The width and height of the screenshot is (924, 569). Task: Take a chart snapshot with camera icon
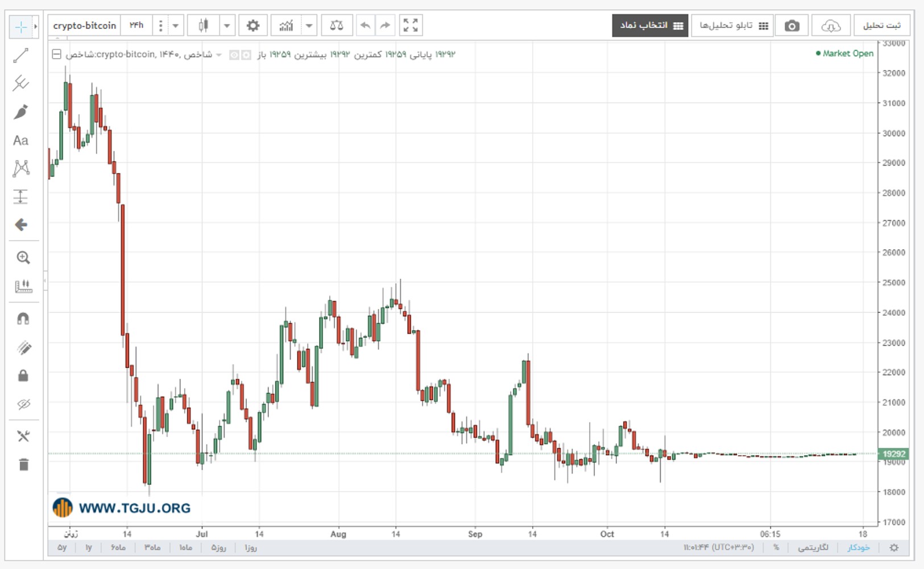[x=792, y=26]
